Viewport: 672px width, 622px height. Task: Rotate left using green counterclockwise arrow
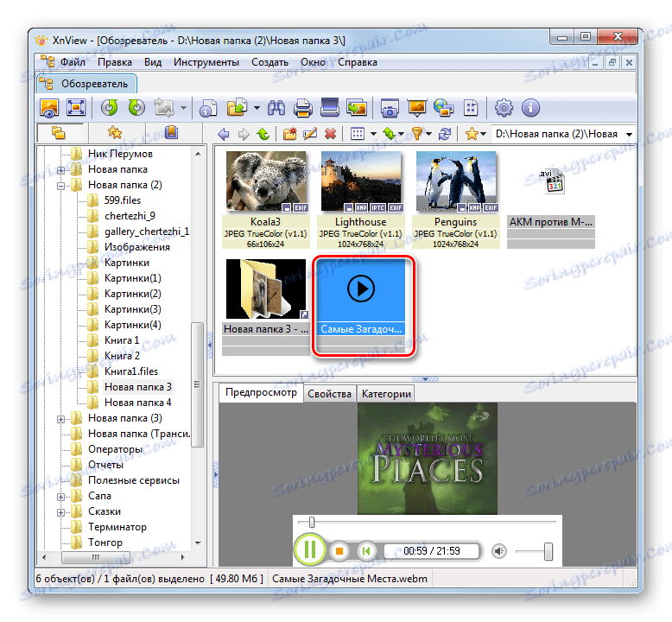coord(110,108)
